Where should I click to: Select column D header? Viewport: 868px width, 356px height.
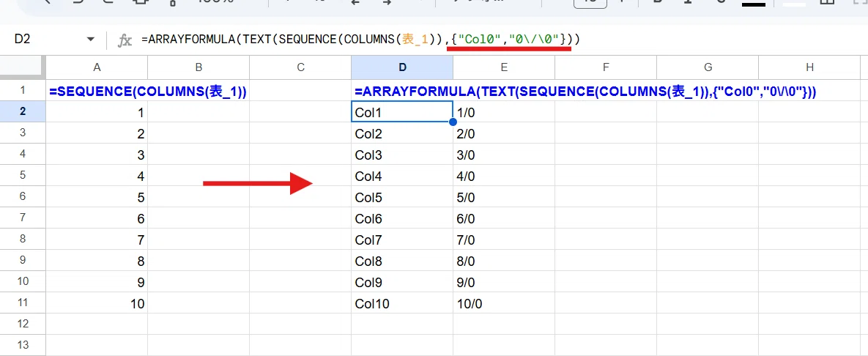click(402, 67)
